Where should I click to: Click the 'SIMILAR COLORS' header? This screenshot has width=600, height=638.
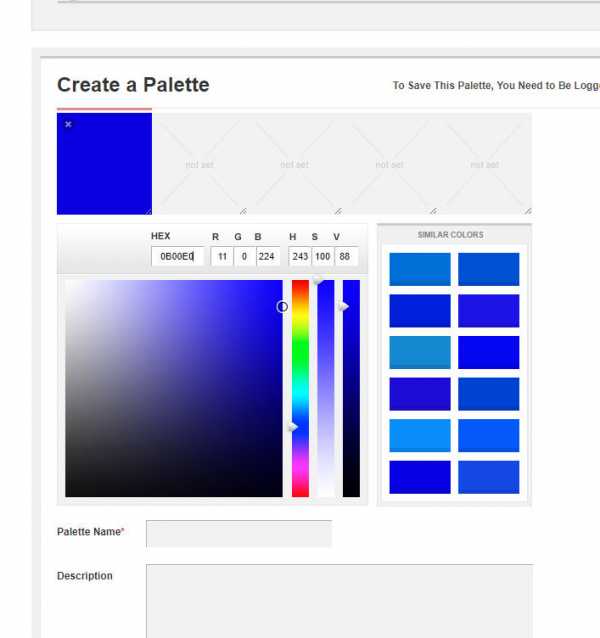click(x=451, y=235)
